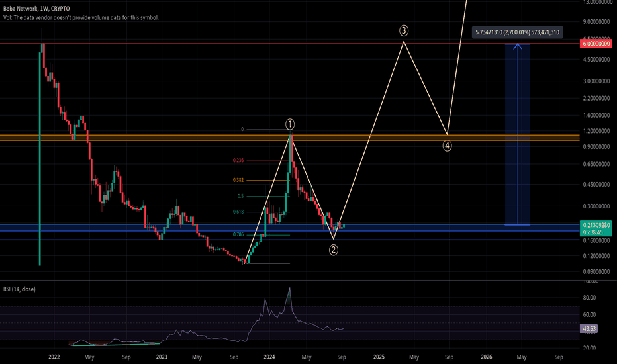Open the RSI (14, close) indicator label
The image size is (617, 364).
coord(19,289)
